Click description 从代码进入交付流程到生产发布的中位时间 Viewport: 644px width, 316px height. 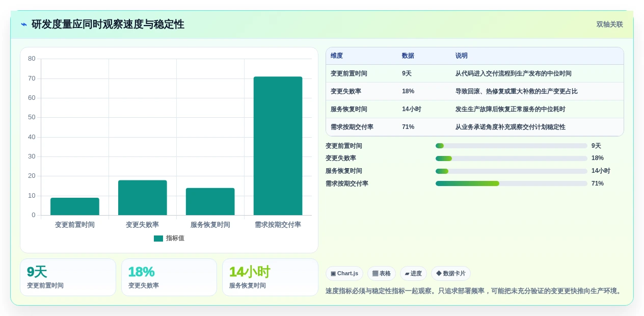[x=514, y=73]
